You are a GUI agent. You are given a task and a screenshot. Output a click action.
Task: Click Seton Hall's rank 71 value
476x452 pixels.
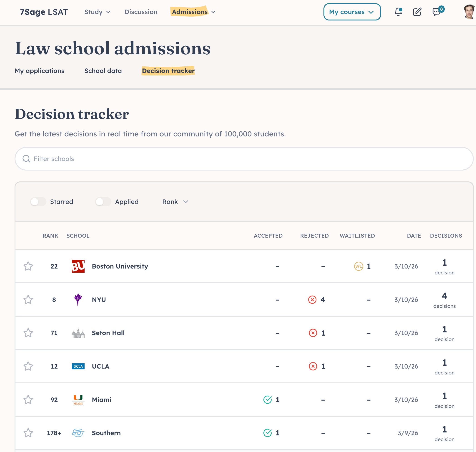[x=54, y=333]
